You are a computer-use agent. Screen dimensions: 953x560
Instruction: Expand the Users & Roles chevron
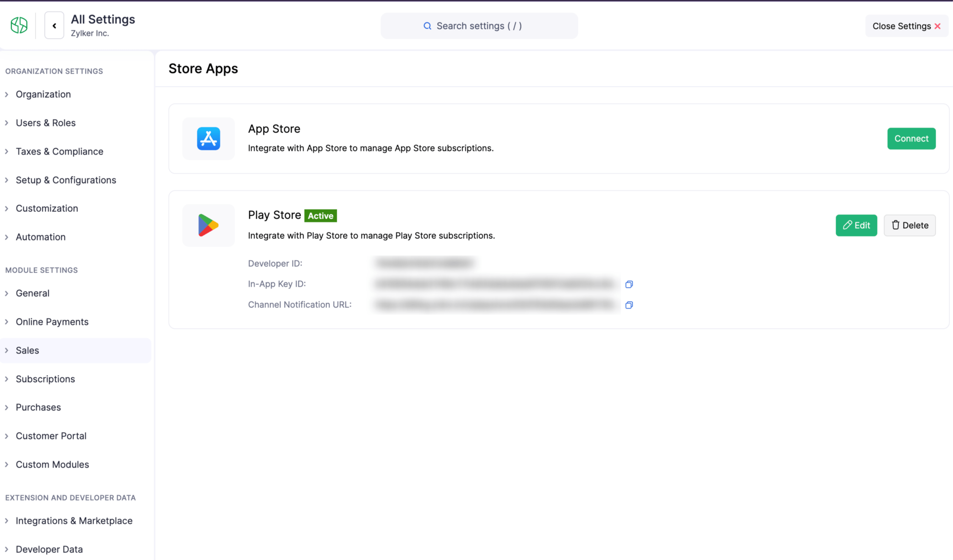point(7,123)
